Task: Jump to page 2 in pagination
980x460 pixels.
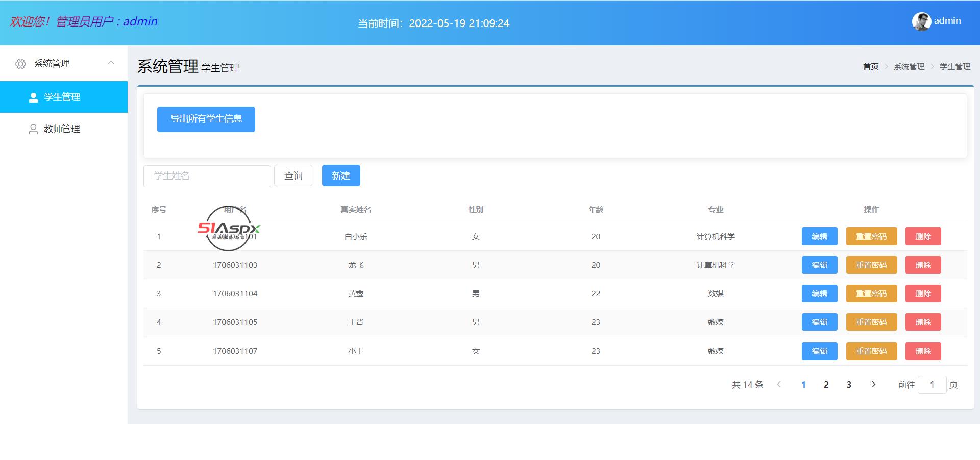Action: (x=826, y=385)
